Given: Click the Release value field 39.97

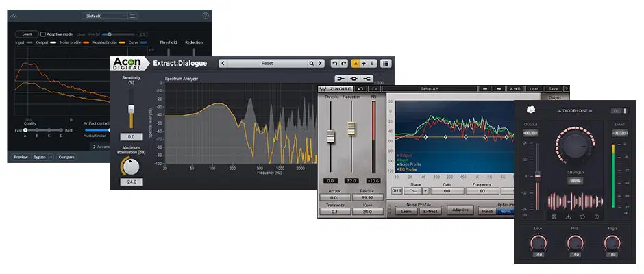Looking at the screenshot, I should (368, 197).
